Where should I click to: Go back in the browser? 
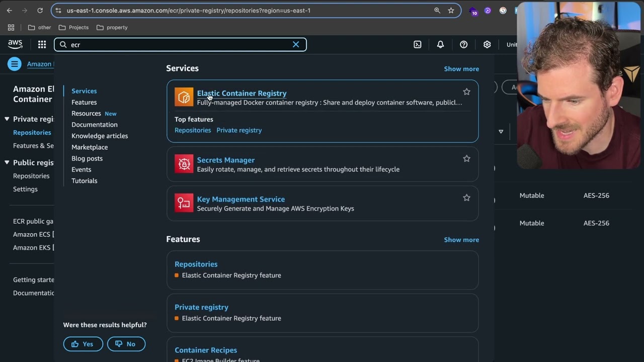9,10
